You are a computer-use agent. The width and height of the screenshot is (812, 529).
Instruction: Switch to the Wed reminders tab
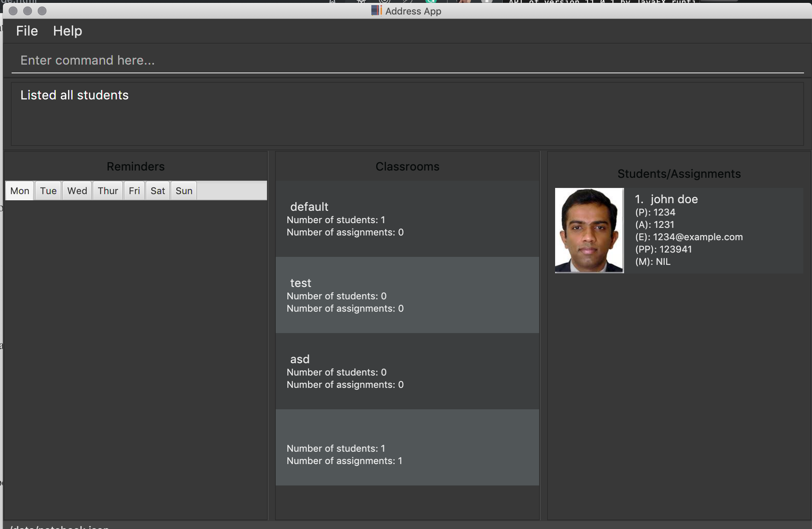pyautogui.click(x=77, y=191)
